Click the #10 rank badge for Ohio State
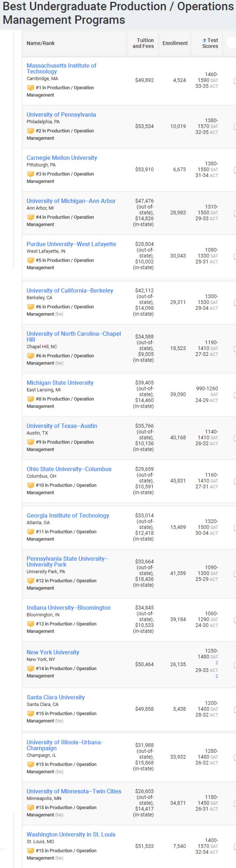Viewport: 236px width, 868px height. tap(31, 485)
